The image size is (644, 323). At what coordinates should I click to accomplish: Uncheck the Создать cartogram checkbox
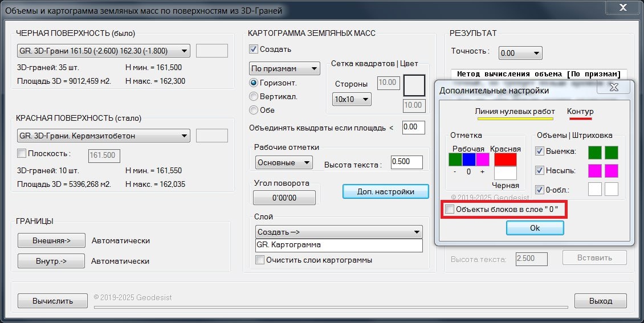254,49
